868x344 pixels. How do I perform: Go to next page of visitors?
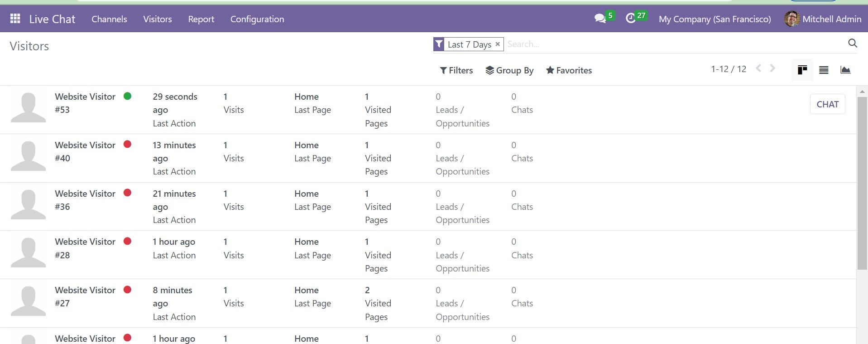772,68
